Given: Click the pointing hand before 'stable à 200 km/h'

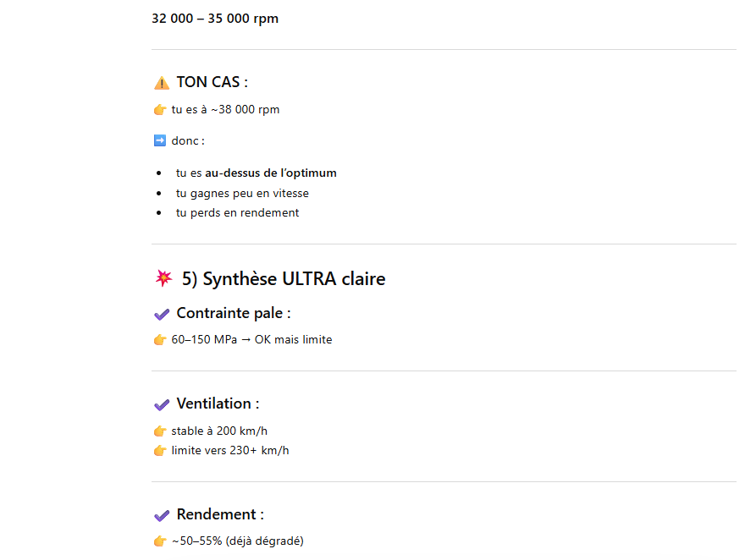Looking at the screenshot, I should coord(160,431).
